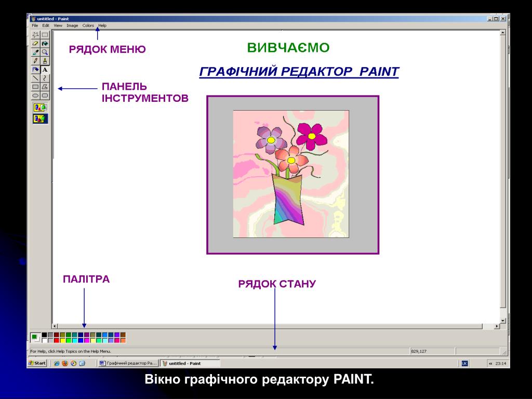532x399 pixels.
Task: Open the Edit menu
Action: pos(46,25)
